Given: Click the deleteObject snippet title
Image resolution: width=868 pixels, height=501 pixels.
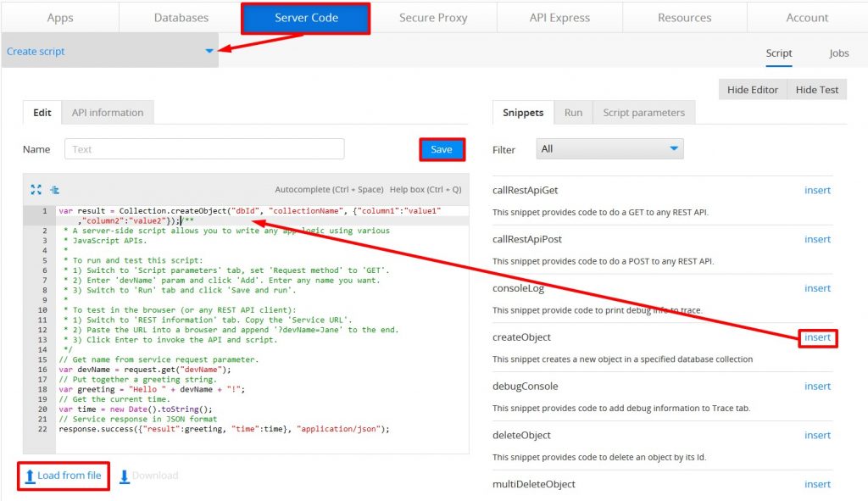Looking at the screenshot, I should point(521,435).
